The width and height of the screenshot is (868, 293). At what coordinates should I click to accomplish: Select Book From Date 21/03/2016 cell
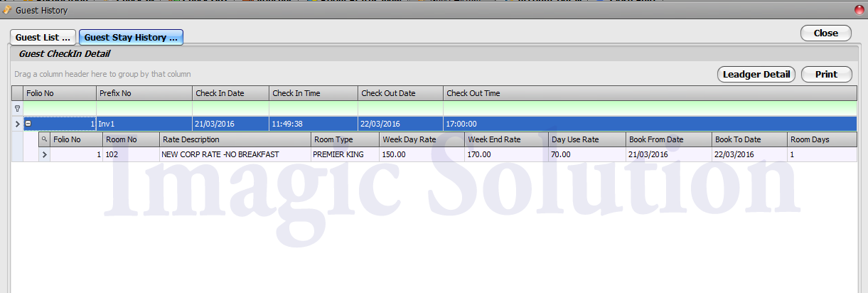[x=669, y=154]
